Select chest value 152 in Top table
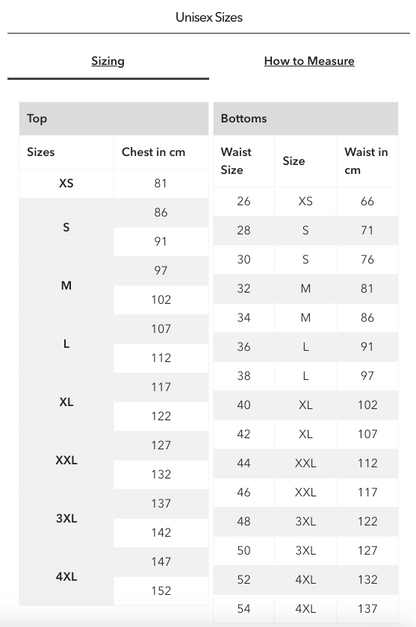Image resolution: width=416 pixels, height=627 pixels. [161, 591]
